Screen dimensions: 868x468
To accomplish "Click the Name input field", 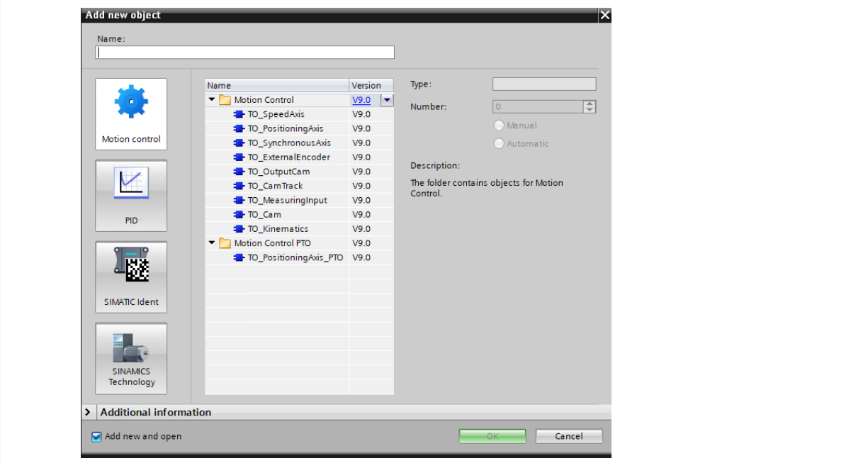I will pos(245,52).
